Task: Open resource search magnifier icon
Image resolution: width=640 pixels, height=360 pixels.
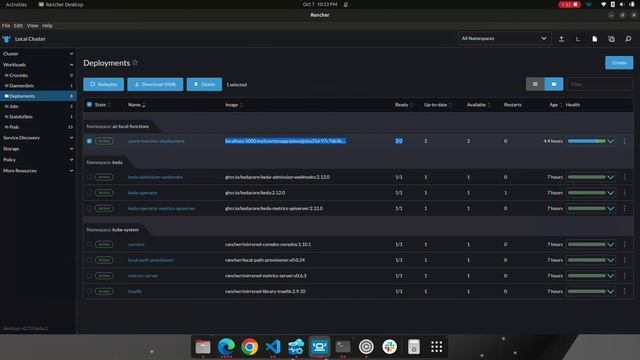Action: pyautogui.click(x=628, y=39)
